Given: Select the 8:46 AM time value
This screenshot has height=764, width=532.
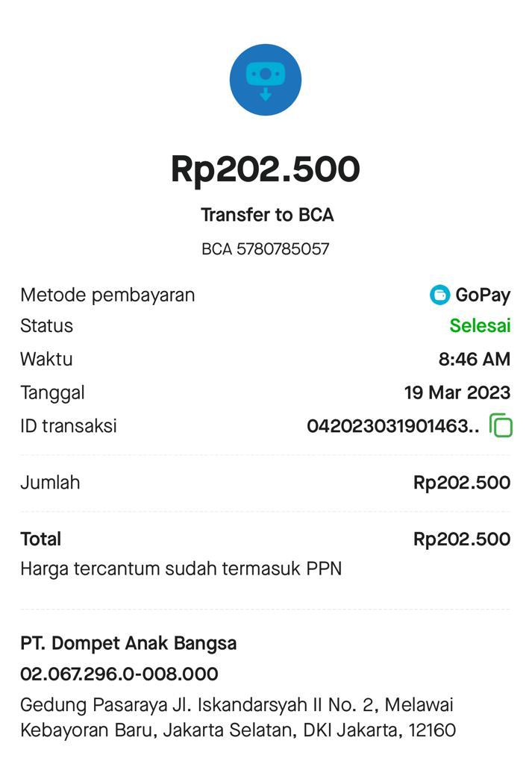Looking at the screenshot, I should point(474,359).
